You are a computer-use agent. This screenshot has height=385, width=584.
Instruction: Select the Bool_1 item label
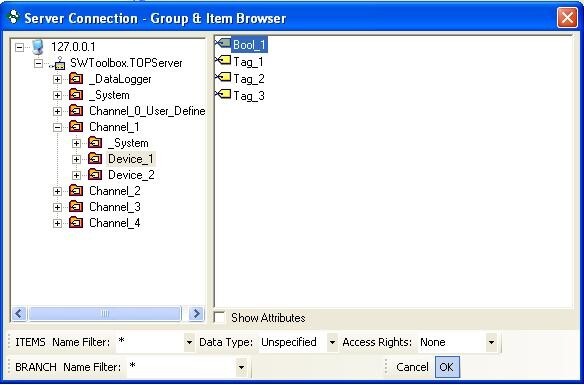(x=249, y=45)
